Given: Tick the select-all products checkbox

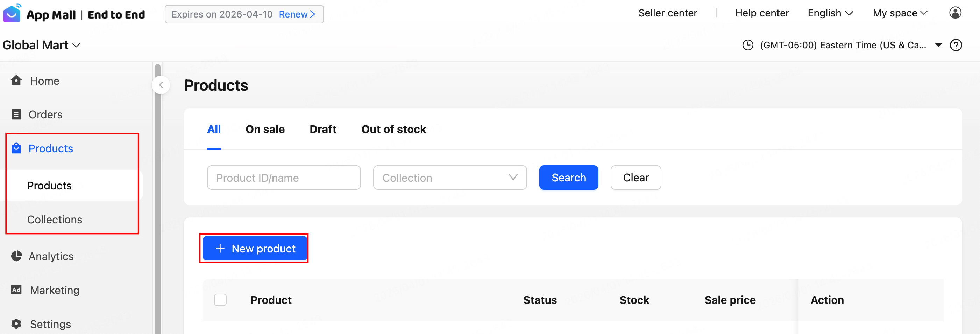Looking at the screenshot, I should (220, 300).
